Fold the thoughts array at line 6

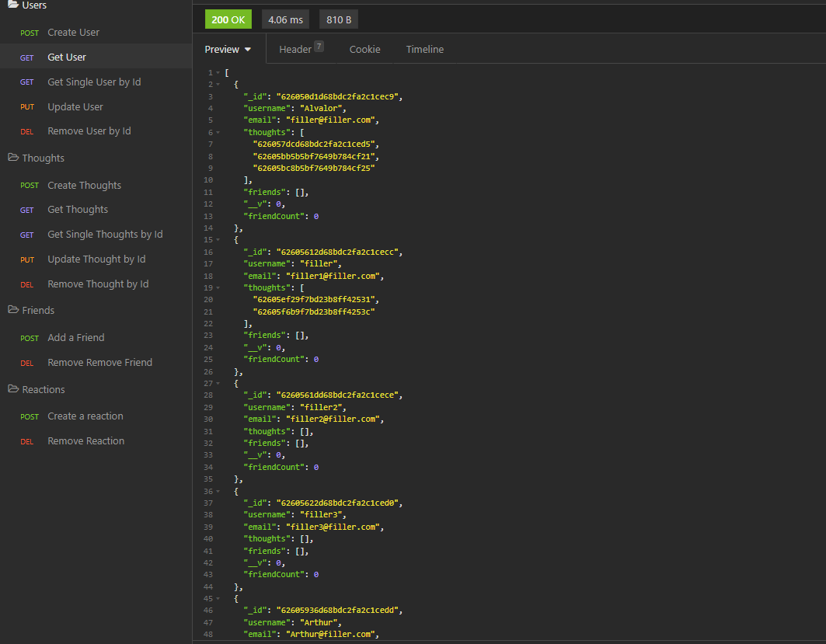218,132
